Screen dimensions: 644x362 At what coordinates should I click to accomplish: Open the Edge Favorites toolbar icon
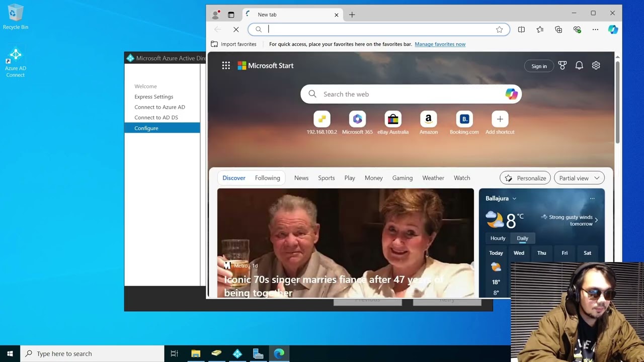(540, 29)
